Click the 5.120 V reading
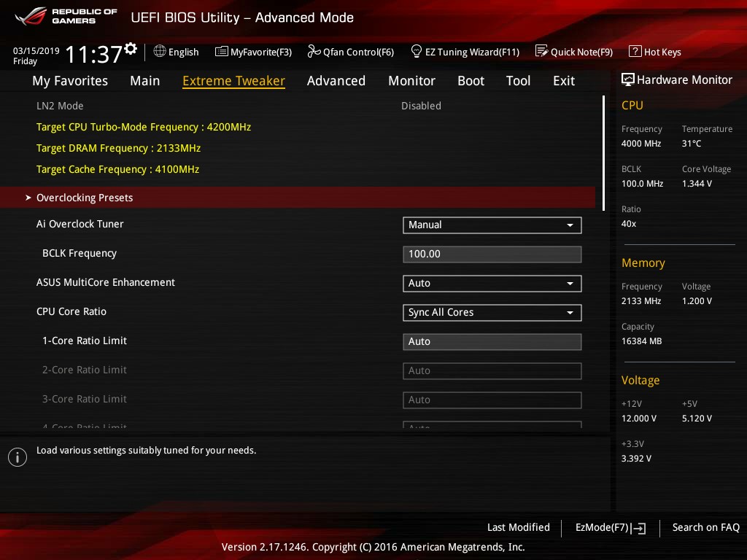This screenshot has height=560, width=747. point(697,418)
